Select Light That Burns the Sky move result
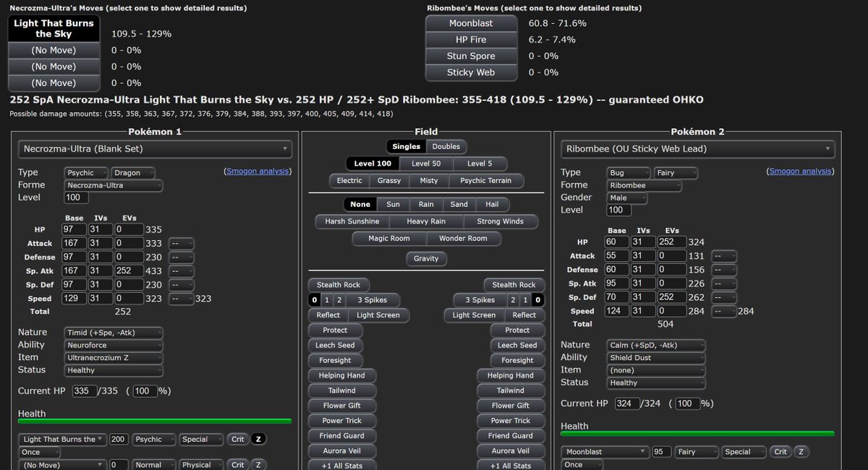Viewport: 868px width, 470px height. (x=54, y=29)
